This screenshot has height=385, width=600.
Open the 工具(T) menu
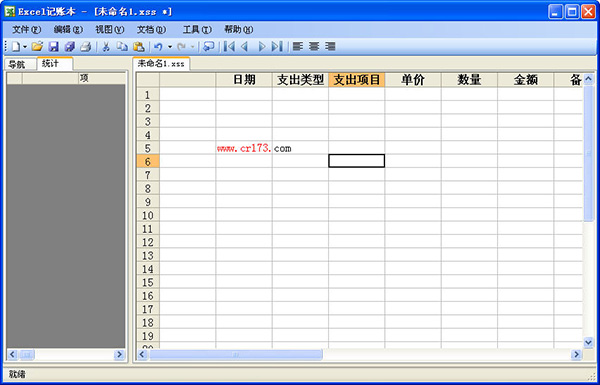[x=197, y=29]
